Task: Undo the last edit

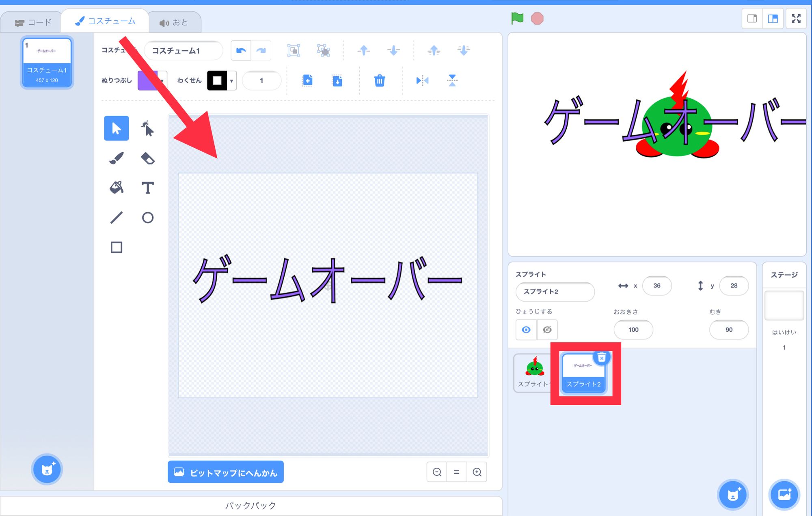Action: click(240, 50)
